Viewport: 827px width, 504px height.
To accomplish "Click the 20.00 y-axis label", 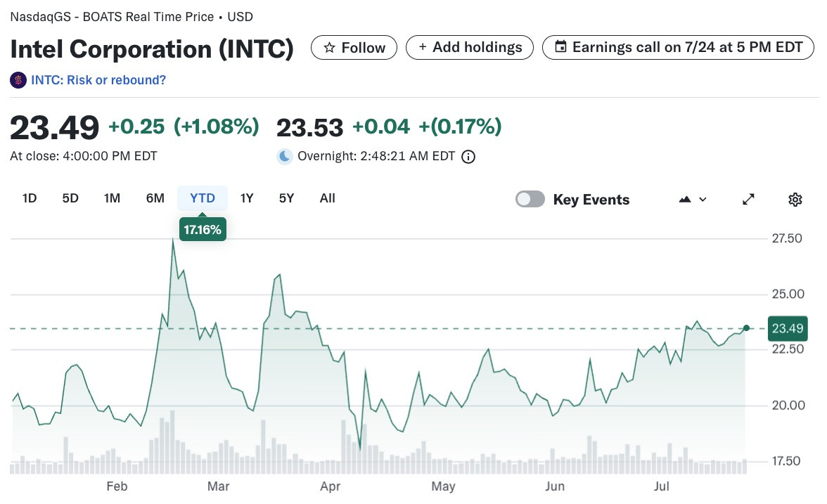I will click(x=788, y=406).
